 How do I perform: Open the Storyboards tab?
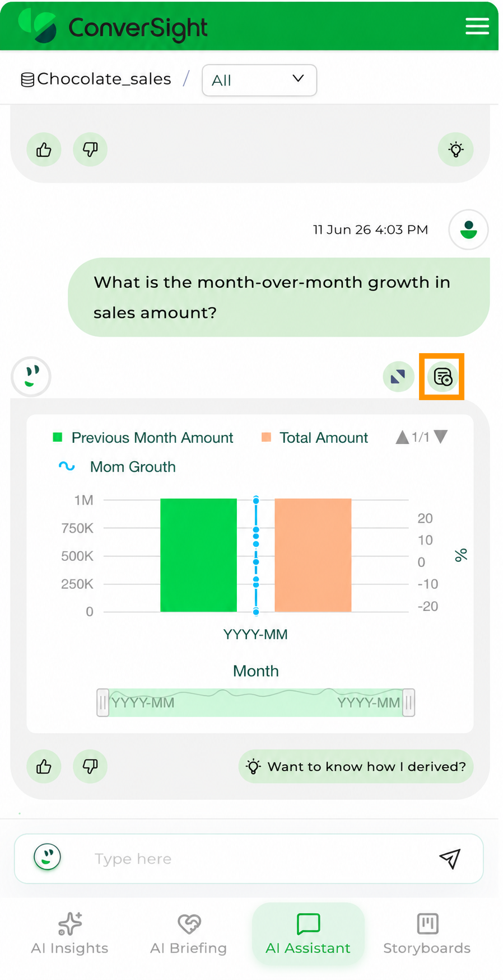pos(427,934)
